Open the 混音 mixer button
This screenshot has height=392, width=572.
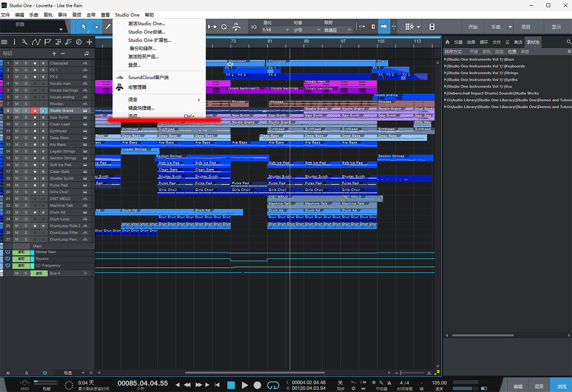tap(539, 386)
